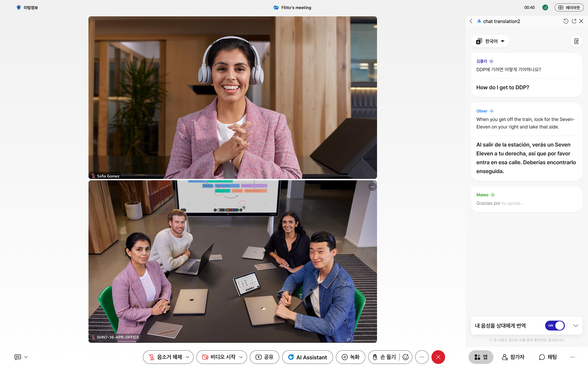The image size is (588, 368).
Task: Open the three-dot options on the office video
Action: tap(373, 187)
